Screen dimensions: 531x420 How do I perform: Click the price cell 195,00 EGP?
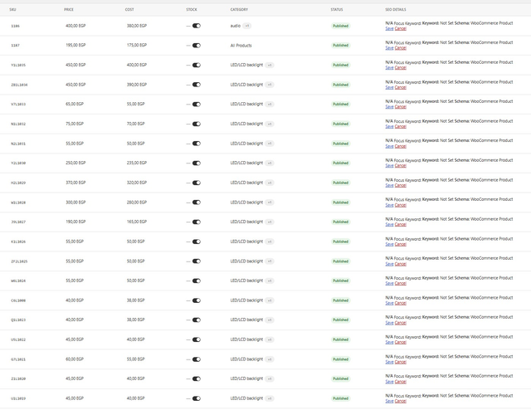click(x=76, y=45)
